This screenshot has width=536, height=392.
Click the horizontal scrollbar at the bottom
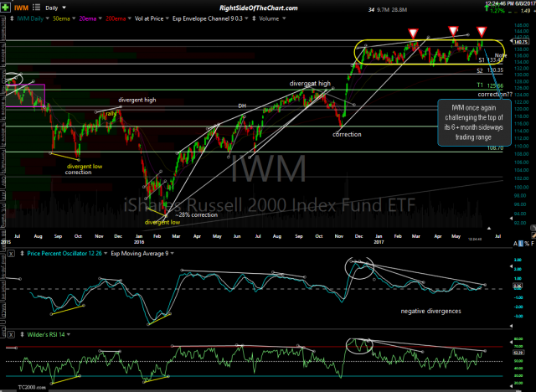pos(268,390)
